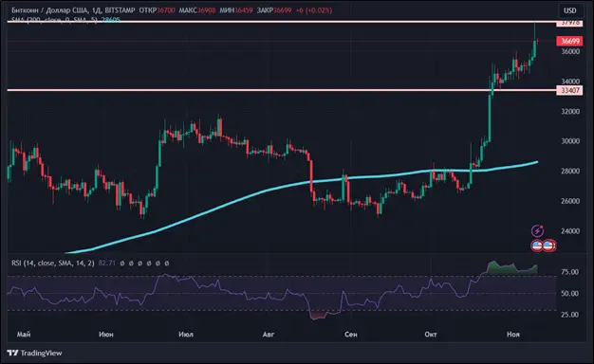The height and width of the screenshot is (364, 594).
Task: Open the left US flag economic event
Action: click(x=537, y=246)
